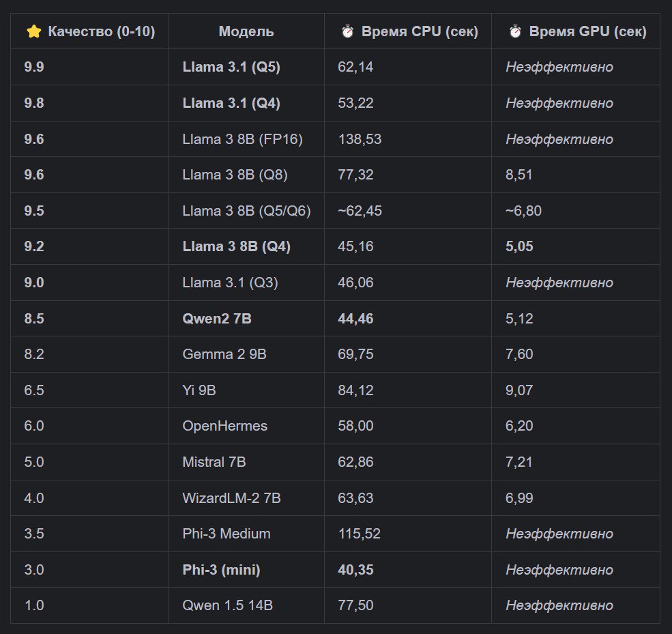This screenshot has width=672, height=634.
Task: Click the quality score 9.9
Action: 34,67
